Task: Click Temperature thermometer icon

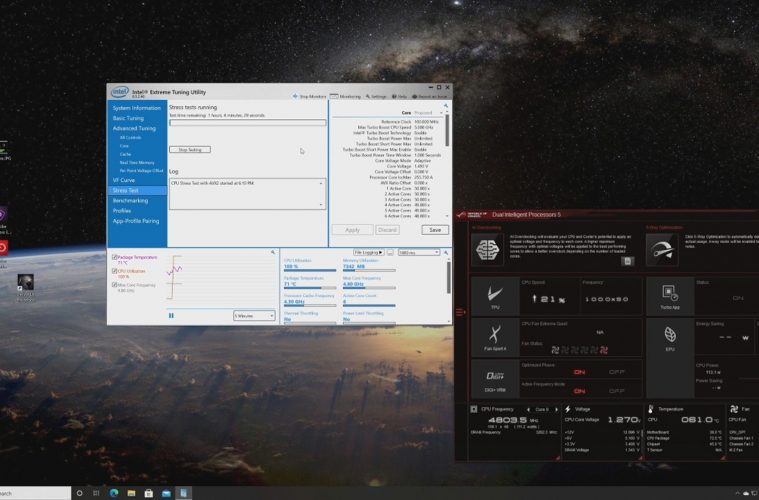Action: [651, 409]
